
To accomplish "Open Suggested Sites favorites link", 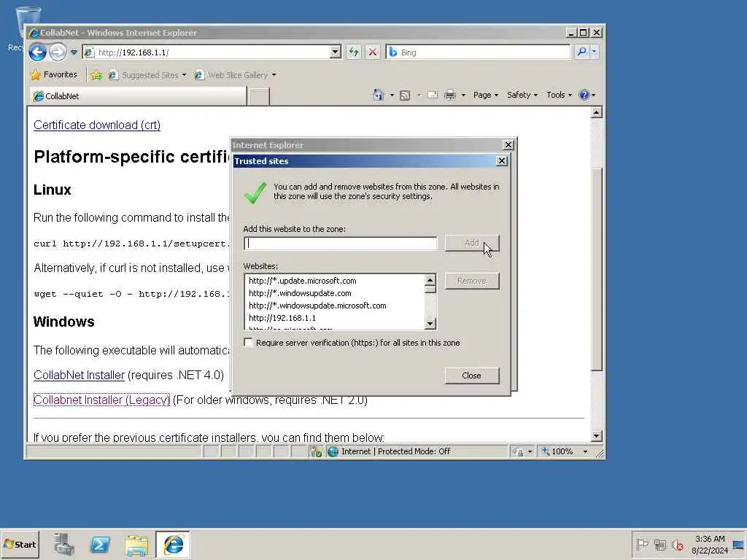I will tap(147, 75).
